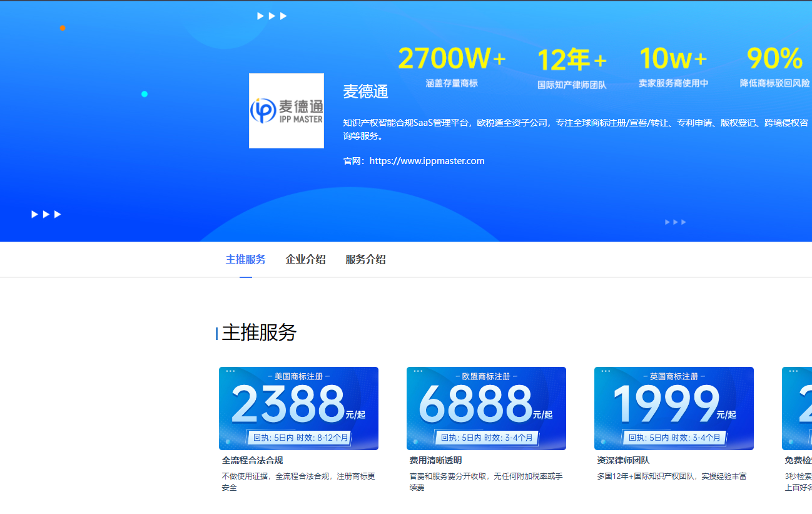Click the IPP MASTER company logo
The height and width of the screenshot is (514, 812).
(x=286, y=111)
